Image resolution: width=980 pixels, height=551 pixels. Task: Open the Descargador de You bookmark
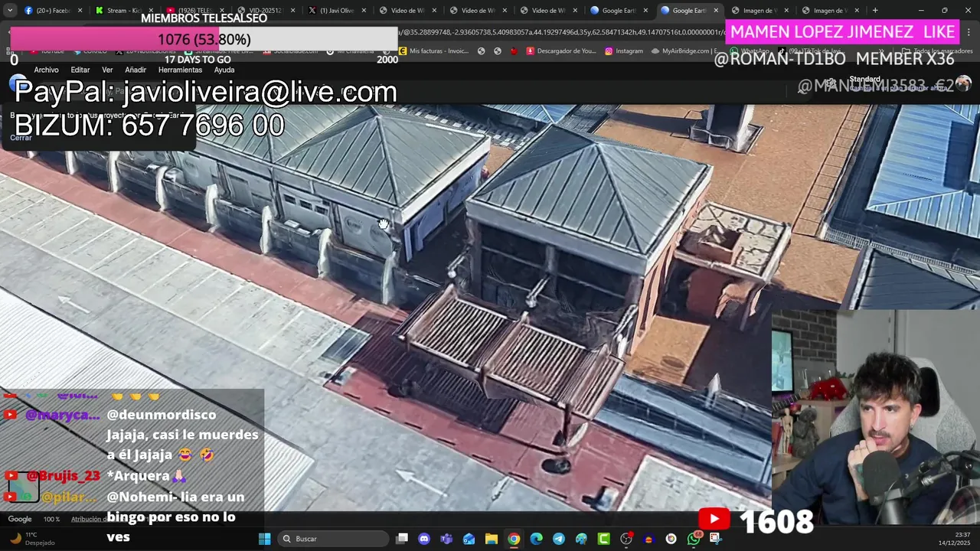561,51
